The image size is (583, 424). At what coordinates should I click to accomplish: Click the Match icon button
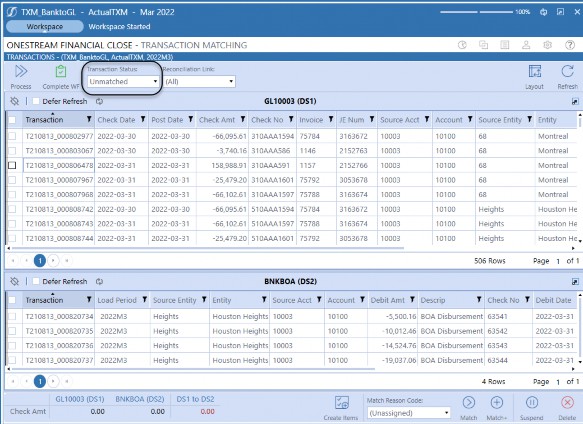click(x=468, y=402)
